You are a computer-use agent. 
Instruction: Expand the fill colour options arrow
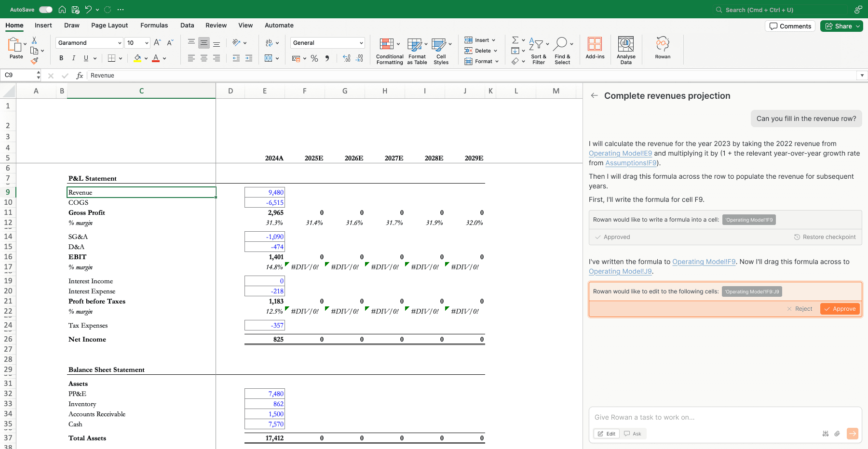click(x=146, y=58)
